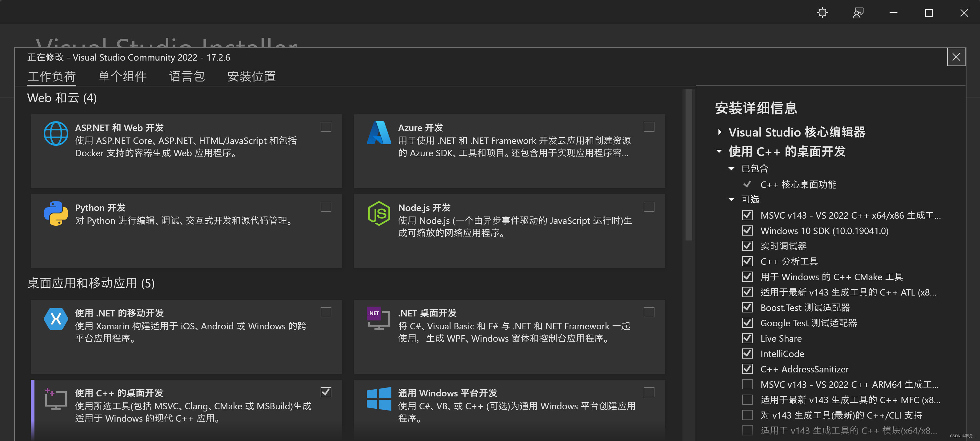980x441 pixels.
Task: Switch to the 单个组件 tab
Action: 122,76
